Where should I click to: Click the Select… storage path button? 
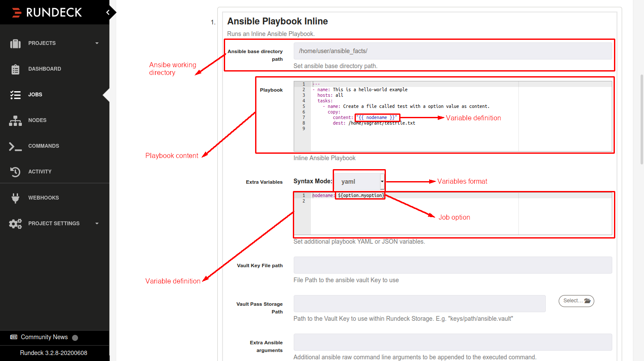[576, 301]
